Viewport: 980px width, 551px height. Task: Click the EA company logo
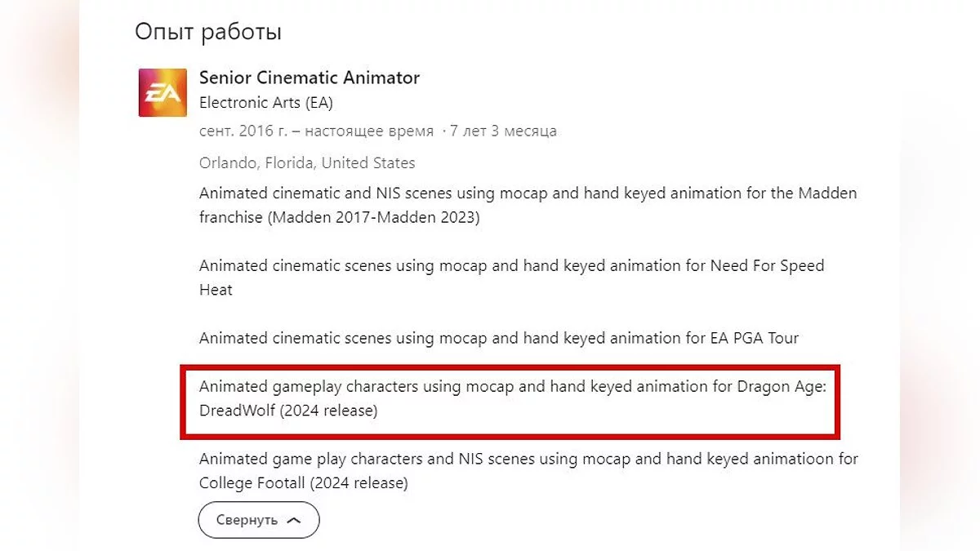[x=163, y=92]
